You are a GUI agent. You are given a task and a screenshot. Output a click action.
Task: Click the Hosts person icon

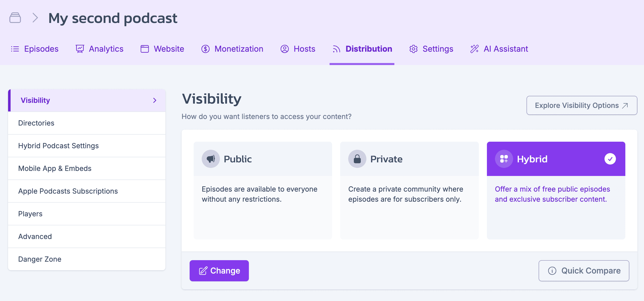click(285, 49)
